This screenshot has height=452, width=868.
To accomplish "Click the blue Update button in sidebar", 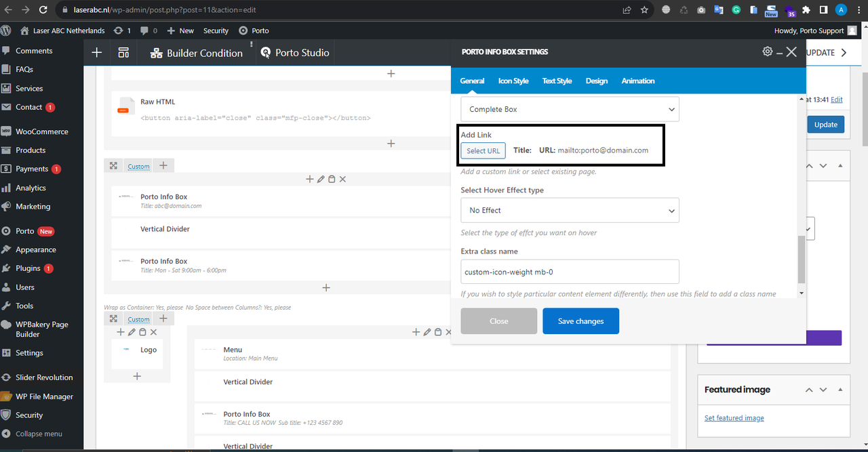I will [x=826, y=124].
